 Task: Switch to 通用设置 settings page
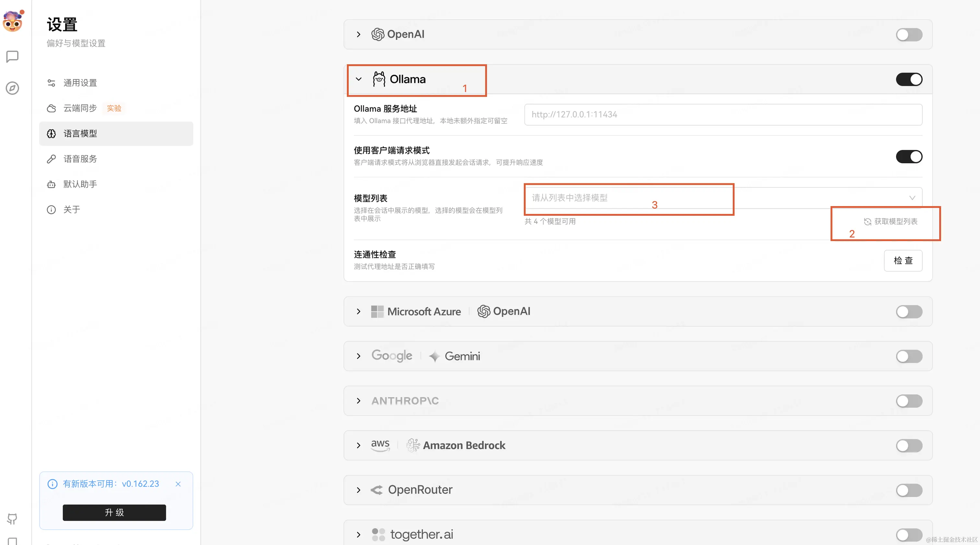coord(80,83)
